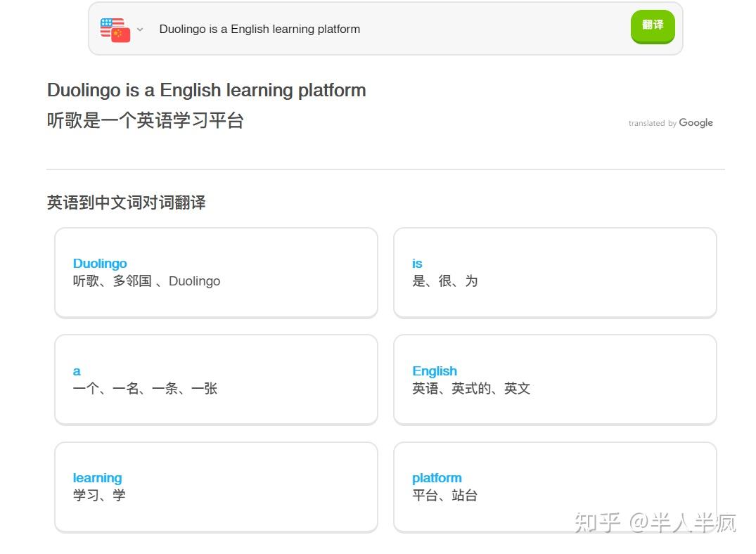The height and width of the screenshot is (554, 756).
Task: Click the 'English' word heading
Action: 435,371
